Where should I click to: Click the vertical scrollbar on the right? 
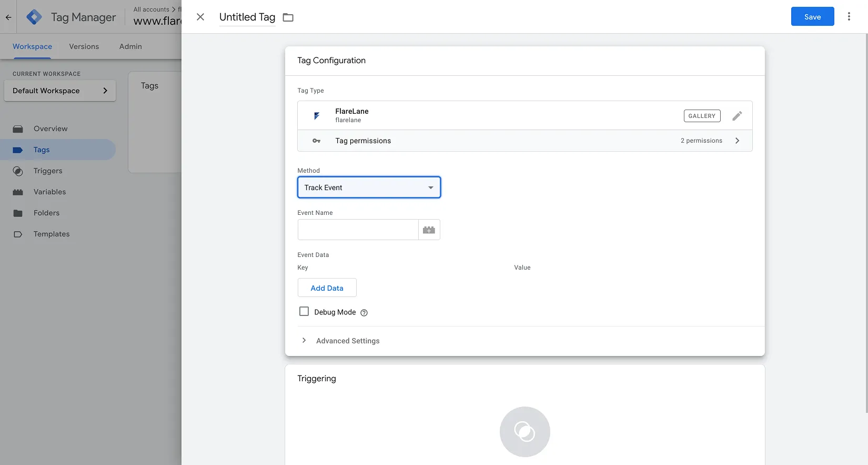click(x=866, y=223)
